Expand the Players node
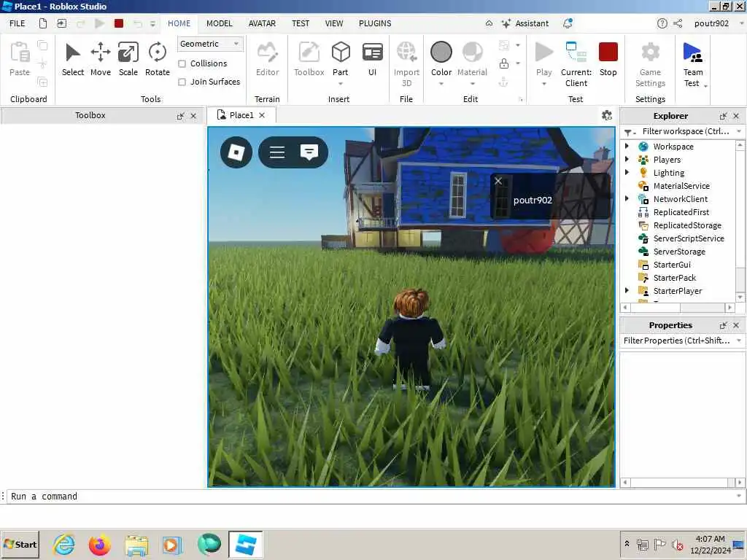This screenshot has height=560, width=747. tap(627, 159)
